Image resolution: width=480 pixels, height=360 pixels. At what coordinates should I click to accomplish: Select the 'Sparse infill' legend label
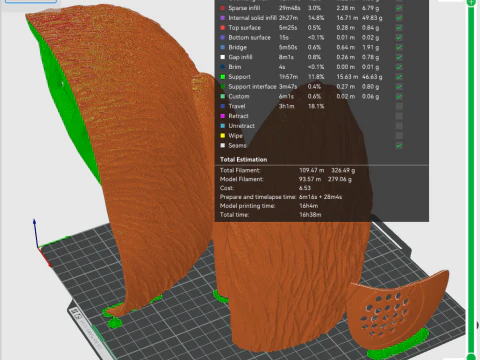pyautogui.click(x=244, y=8)
